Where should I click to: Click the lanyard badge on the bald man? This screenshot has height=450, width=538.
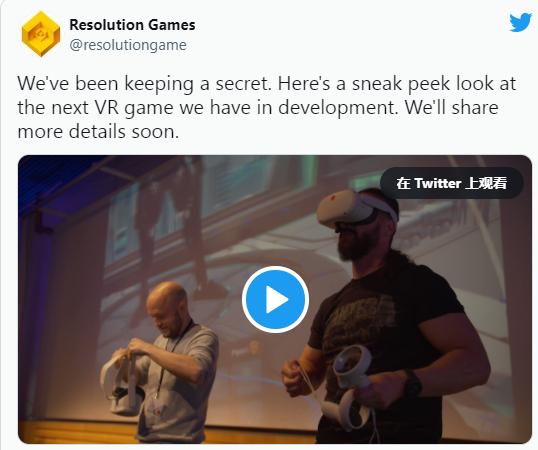(156, 410)
